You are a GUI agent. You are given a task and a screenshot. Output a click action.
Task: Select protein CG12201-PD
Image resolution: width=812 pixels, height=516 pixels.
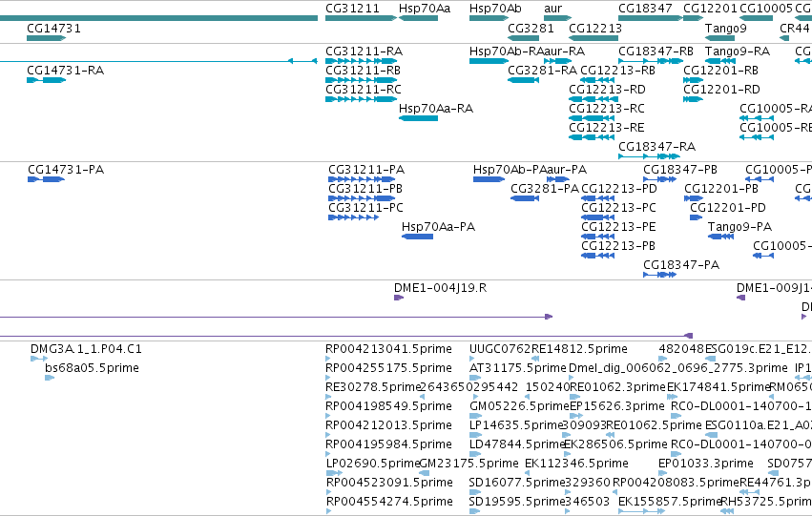696,217
